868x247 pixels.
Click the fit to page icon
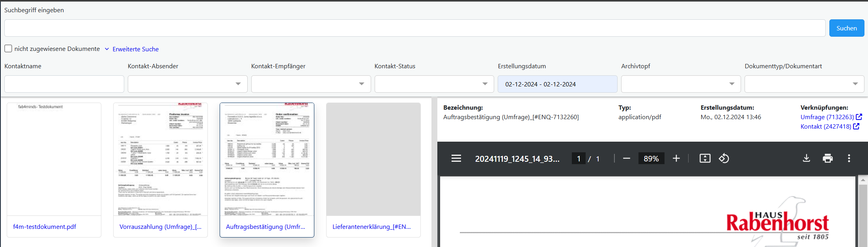pyautogui.click(x=705, y=159)
